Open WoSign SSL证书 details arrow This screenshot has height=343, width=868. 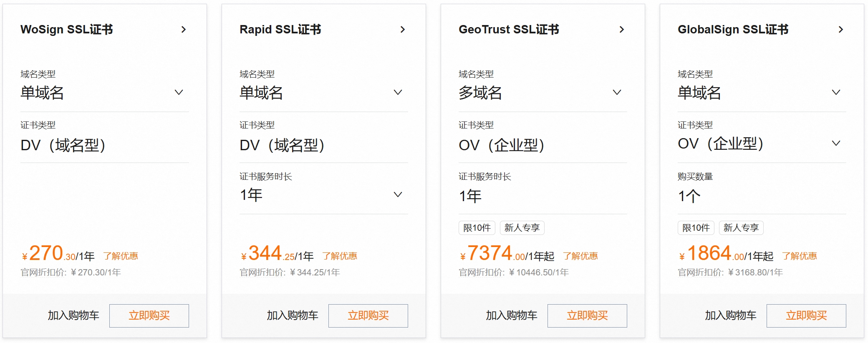coord(184,30)
